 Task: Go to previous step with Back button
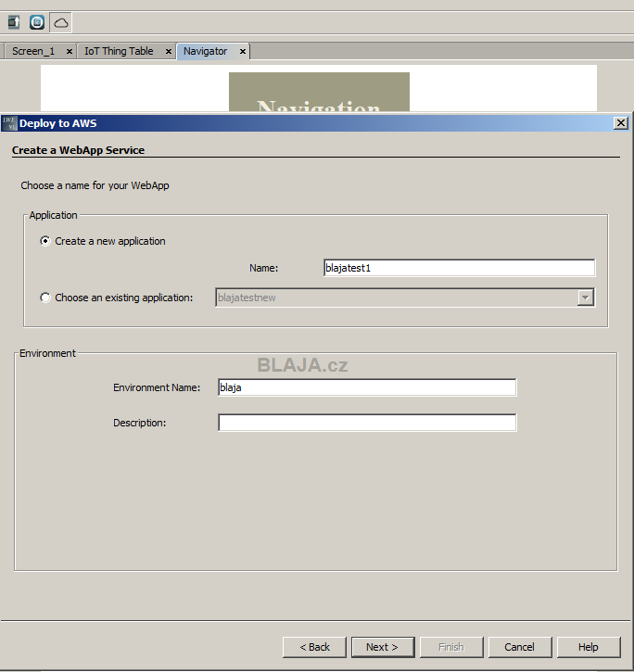pos(314,647)
